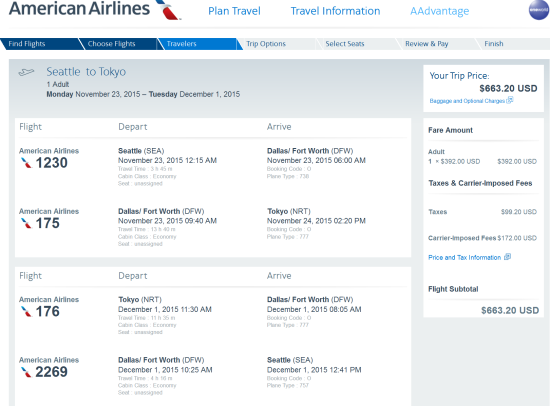Image resolution: width=550 pixels, height=406 pixels.
Task: Click the AA tail icon next to flight 2269
Action: click(x=26, y=372)
